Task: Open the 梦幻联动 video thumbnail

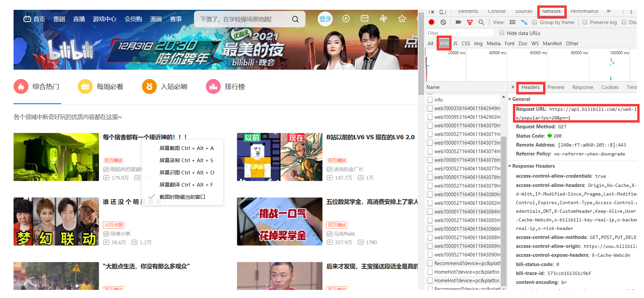Action: click(x=56, y=221)
